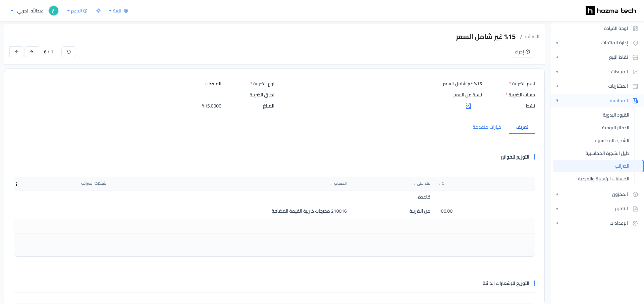Click the refresh icon button
This screenshot has width=644, height=304.
[x=69, y=52]
